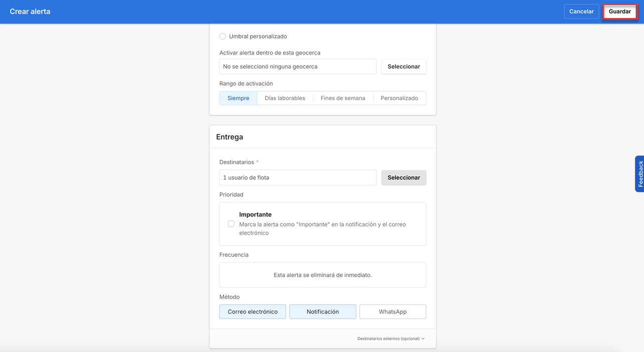This screenshot has height=352, width=644.
Task: Click the geofence field showing No se seleccionó
Action: click(298, 66)
